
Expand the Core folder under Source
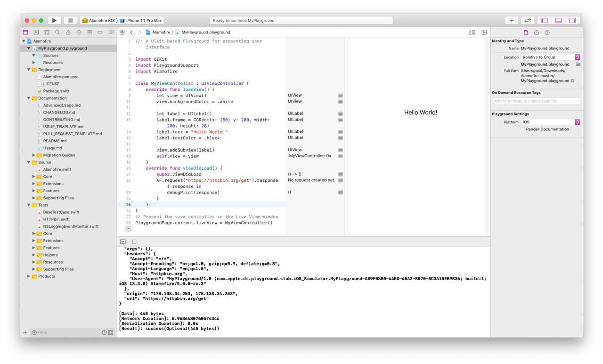pyautogui.click(x=34, y=177)
